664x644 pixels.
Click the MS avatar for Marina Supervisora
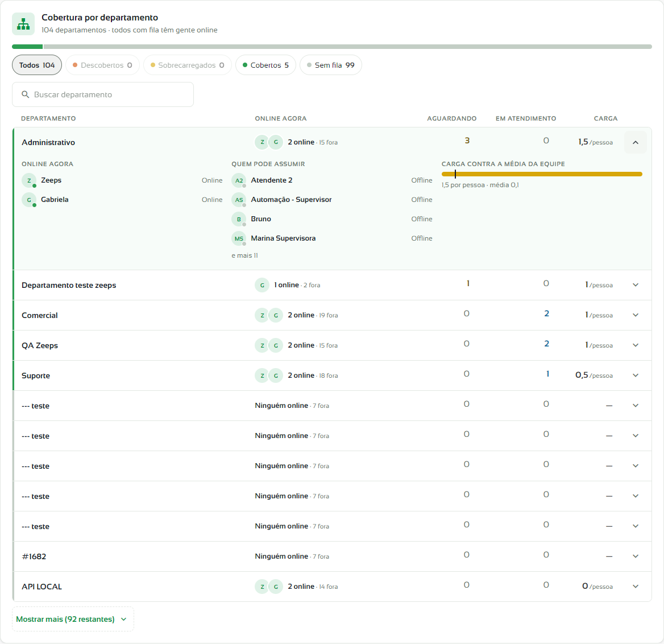(239, 238)
